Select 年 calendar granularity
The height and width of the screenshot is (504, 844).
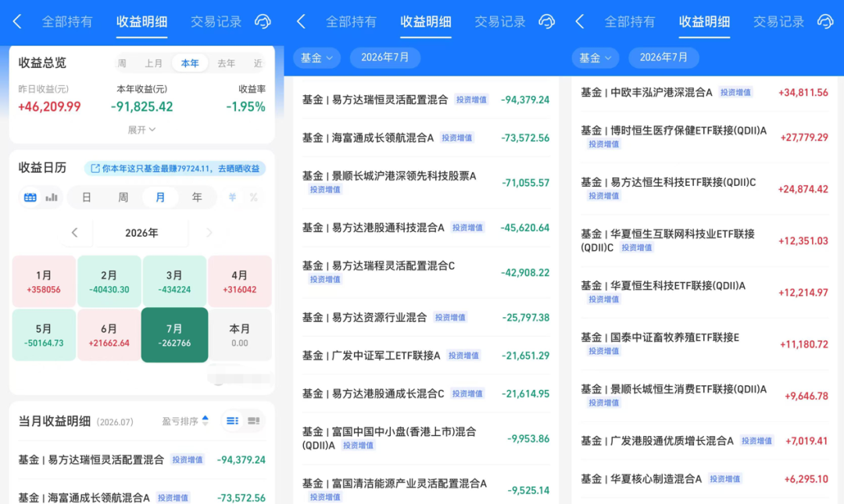click(197, 198)
